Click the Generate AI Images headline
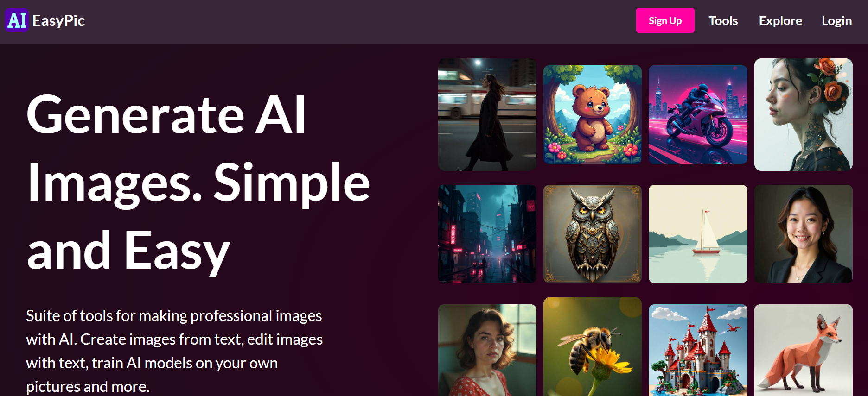The image size is (868, 396). (x=198, y=182)
